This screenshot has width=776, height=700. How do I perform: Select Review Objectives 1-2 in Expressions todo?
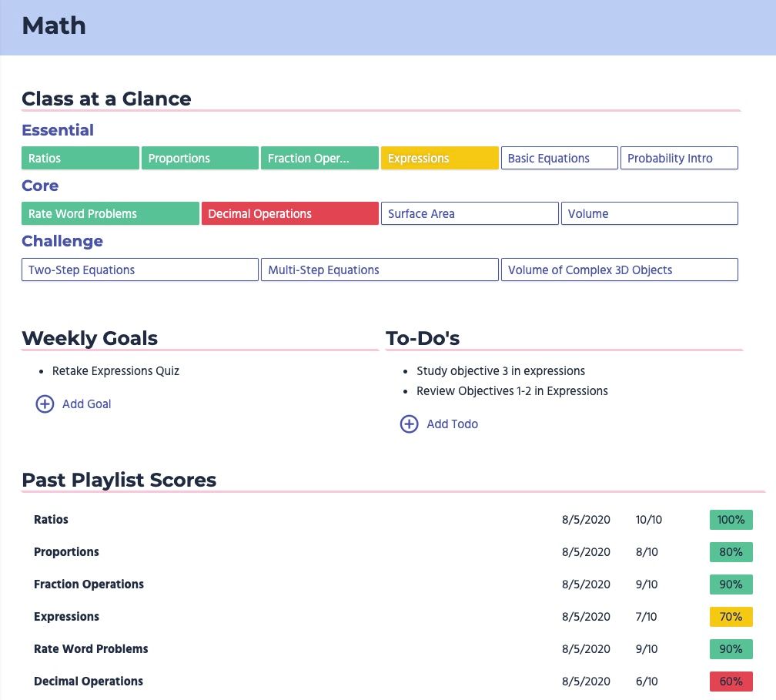[x=512, y=391]
